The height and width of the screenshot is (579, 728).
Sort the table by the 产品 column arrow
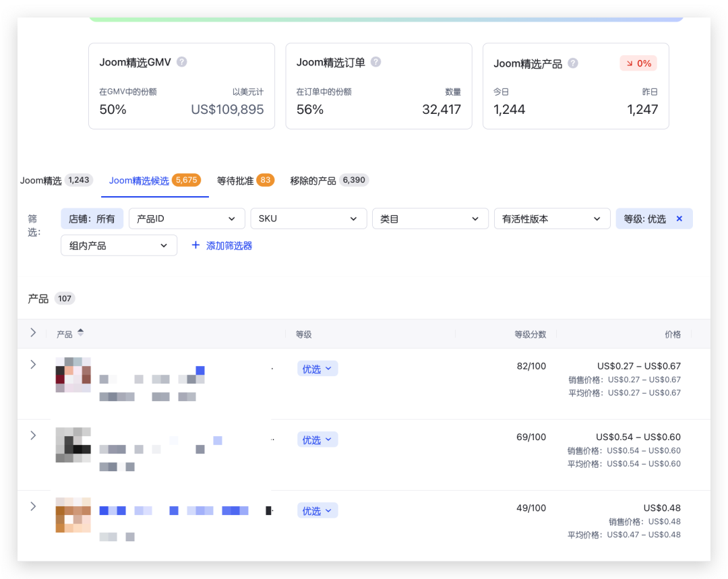pos(81,332)
